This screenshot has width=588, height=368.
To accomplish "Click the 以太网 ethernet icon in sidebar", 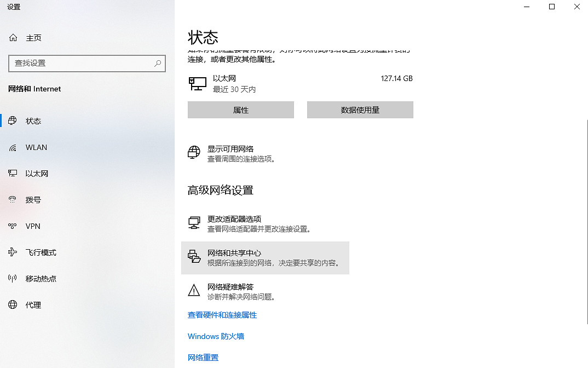I will click(x=12, y=174).
